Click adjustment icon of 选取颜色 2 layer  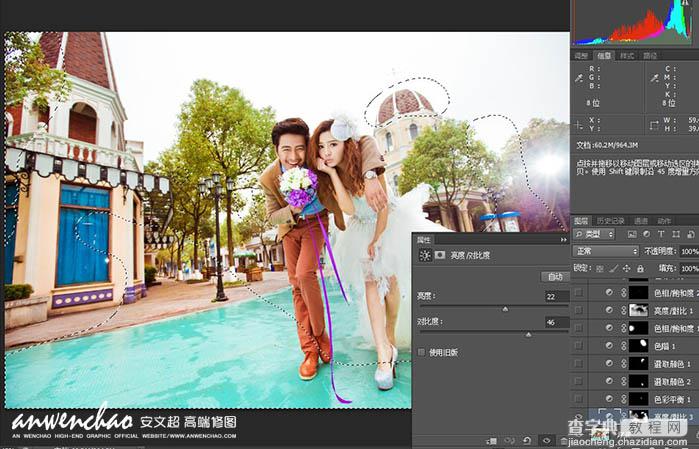(x=609, y=381)
